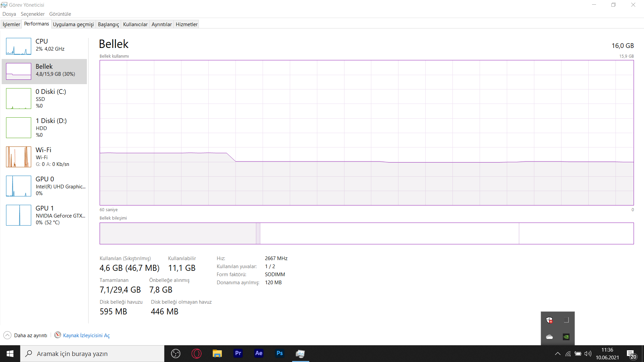Switch to the Performans tab
Image resolution: width=644 pixels, height=362 pixels.
coord(37,24)
